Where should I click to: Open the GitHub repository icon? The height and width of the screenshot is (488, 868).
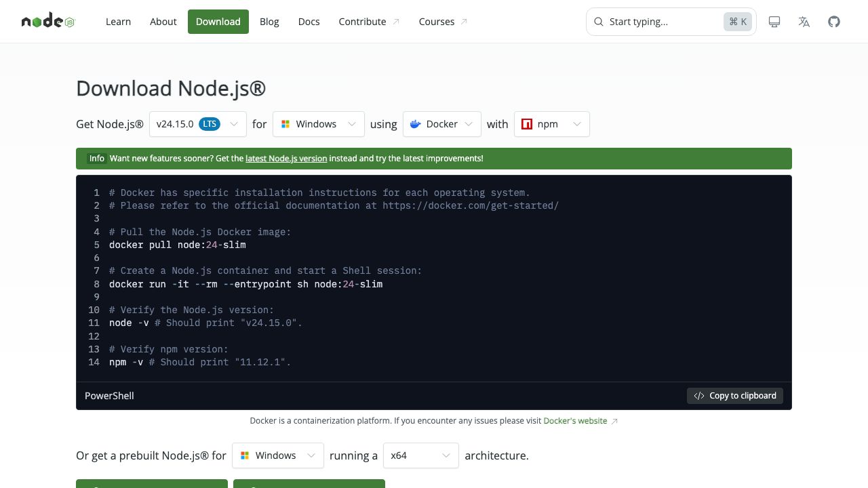834,22
